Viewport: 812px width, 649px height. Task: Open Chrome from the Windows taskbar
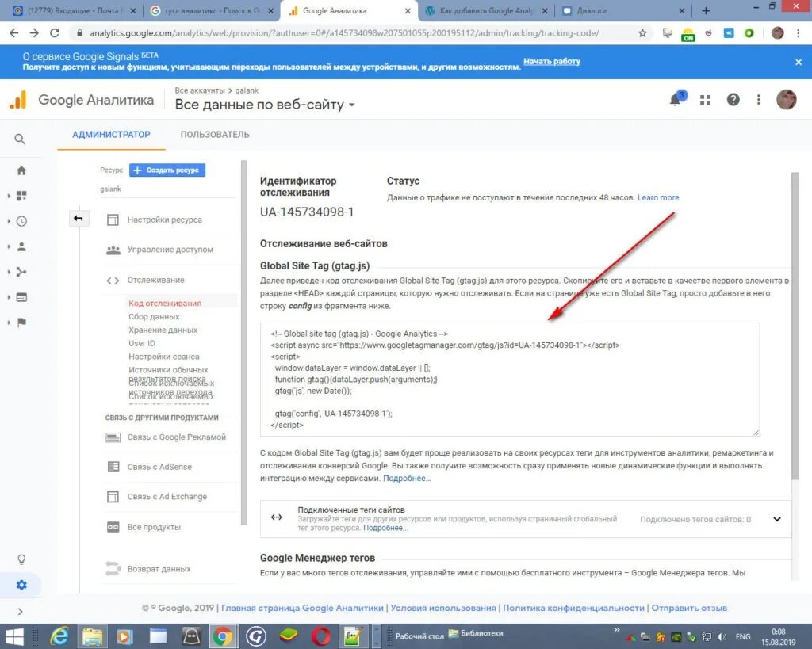coord(223,636)
